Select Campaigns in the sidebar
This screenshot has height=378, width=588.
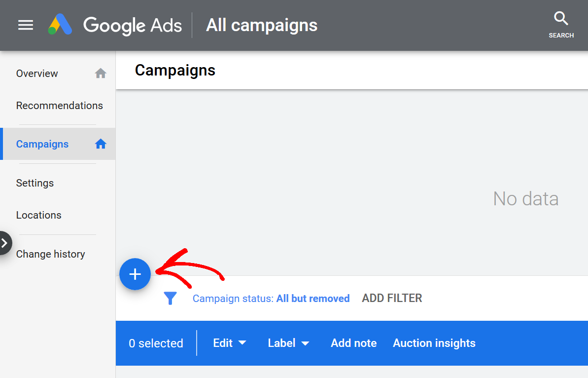[42, 144]
